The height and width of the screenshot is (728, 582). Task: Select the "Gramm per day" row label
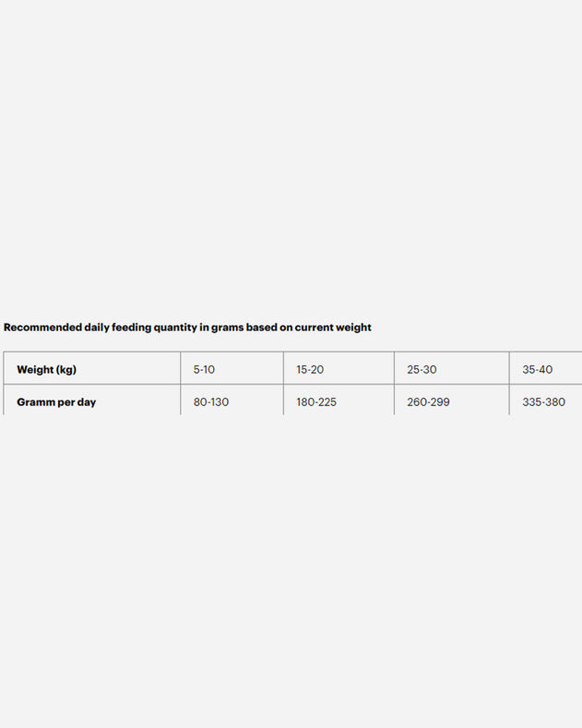[x=56, y=402]
